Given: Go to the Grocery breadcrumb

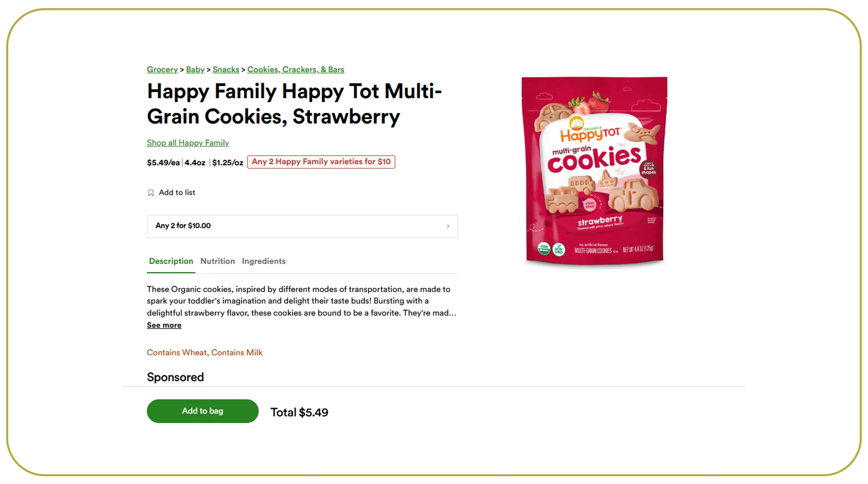Looking at the screenshot, I should click(162, 69).
